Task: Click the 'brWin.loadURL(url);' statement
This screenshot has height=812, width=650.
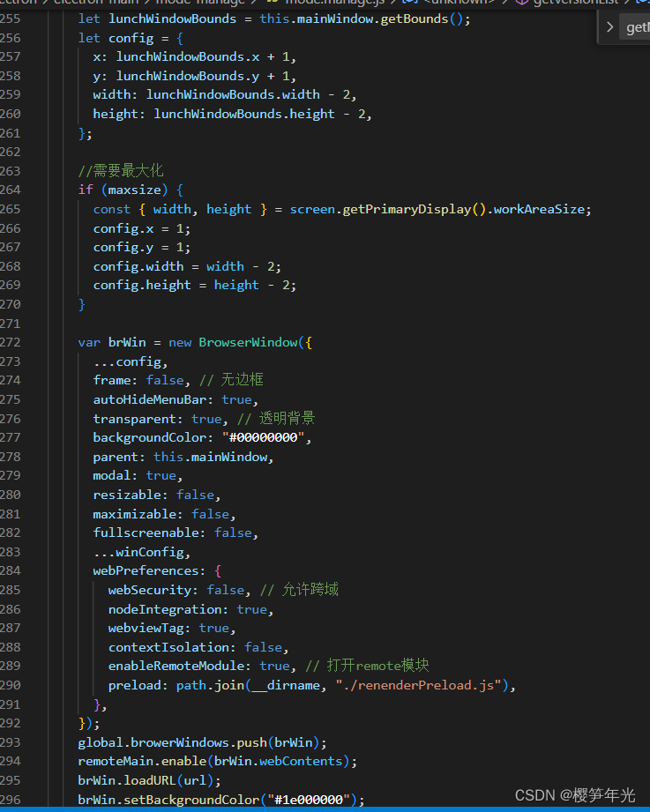Action: click(x=149, y=780)
